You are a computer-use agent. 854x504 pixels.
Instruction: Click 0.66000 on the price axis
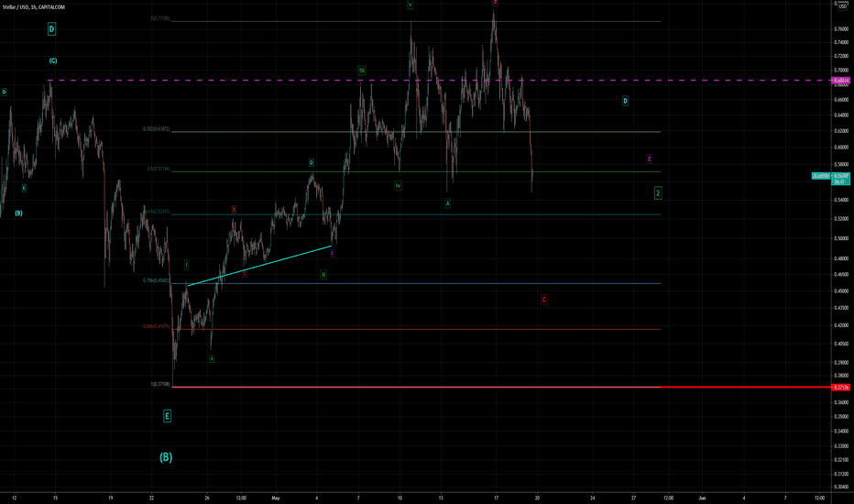coord(841,100)
